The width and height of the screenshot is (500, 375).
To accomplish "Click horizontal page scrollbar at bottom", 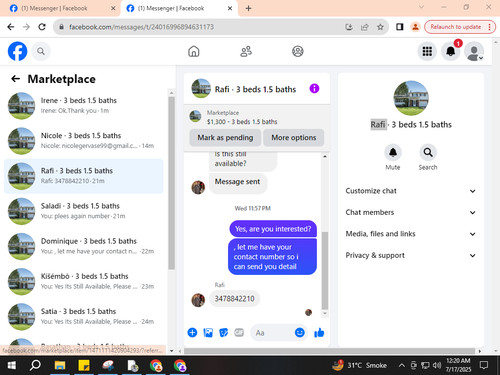I will coord(329,351).
